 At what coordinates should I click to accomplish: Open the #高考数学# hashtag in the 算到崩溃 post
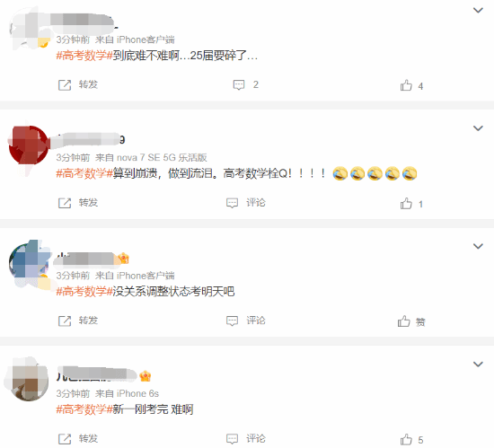click(84, 173)
